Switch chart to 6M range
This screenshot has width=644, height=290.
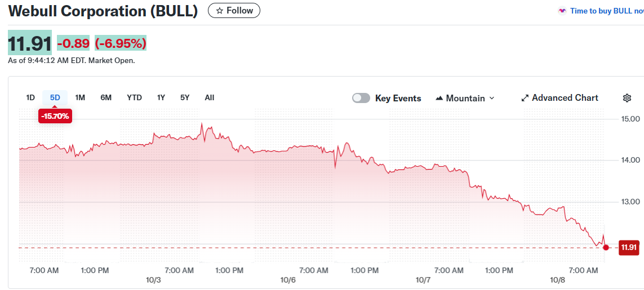[x=106, y=97]
